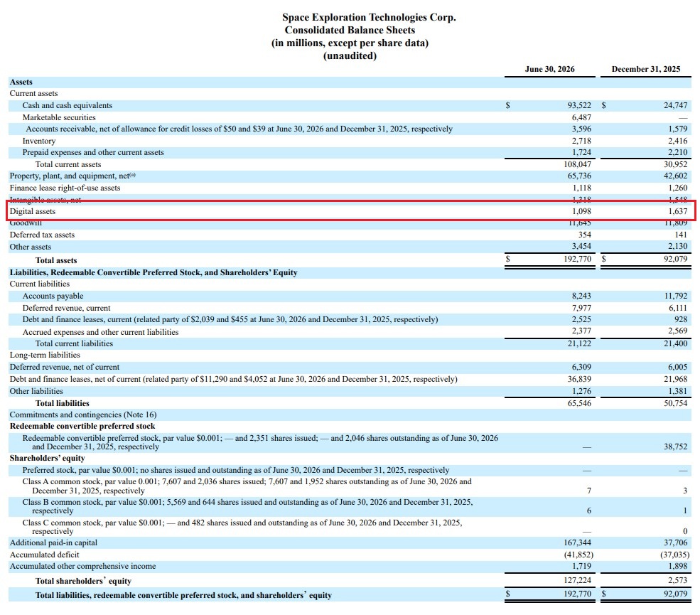Click 'Additional paid-in capital' label
The image size is (700, 615).
coord(53,542)
